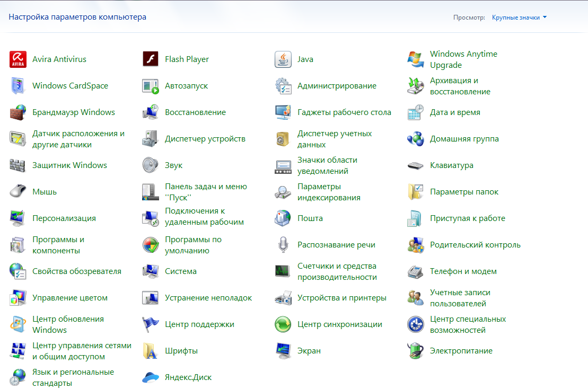Open the Персонализация monitor icon
The image size is (588, 389).
point(18,218)
